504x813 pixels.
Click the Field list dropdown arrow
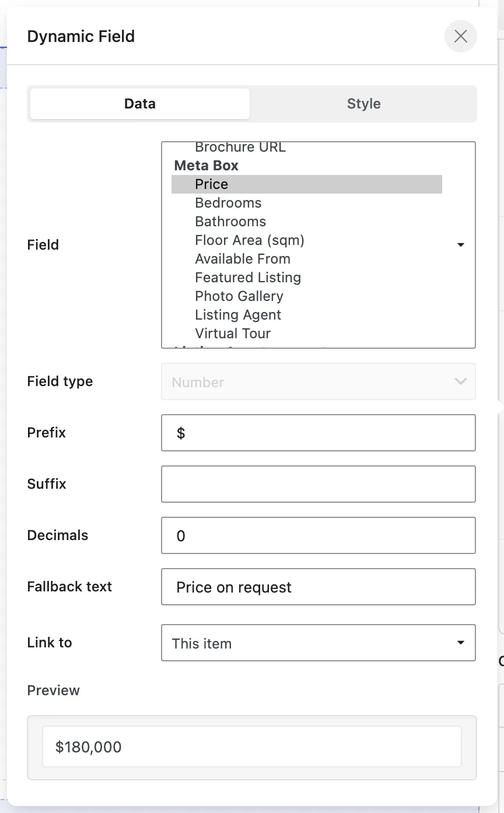click(x=461, y=245)
